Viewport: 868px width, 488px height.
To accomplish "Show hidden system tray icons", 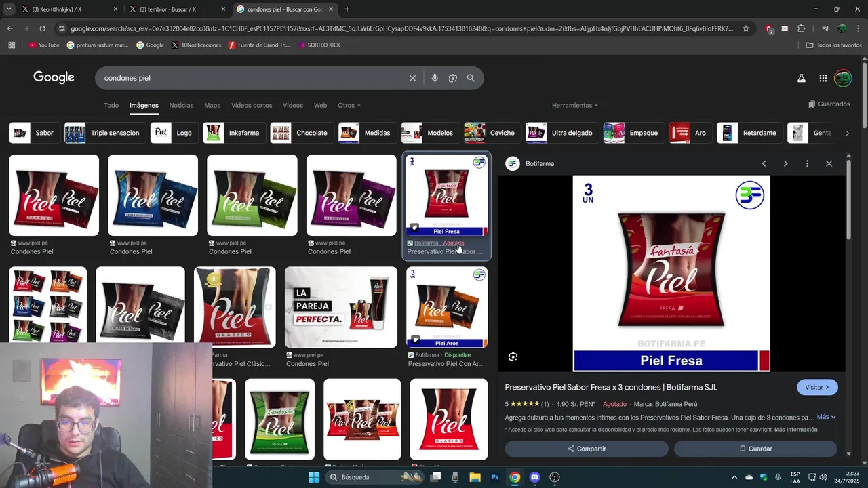I will (x=734, y=477).
